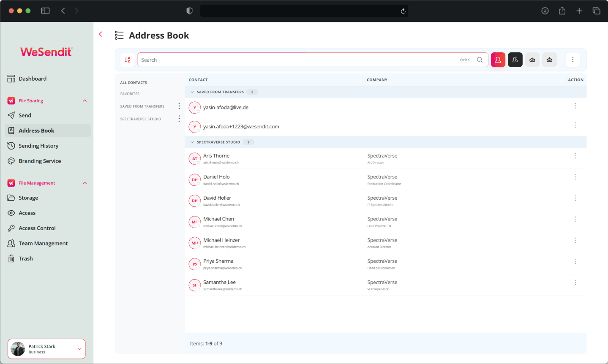Click the michael.chen@wsidemo.ch email text

(223, 226)
